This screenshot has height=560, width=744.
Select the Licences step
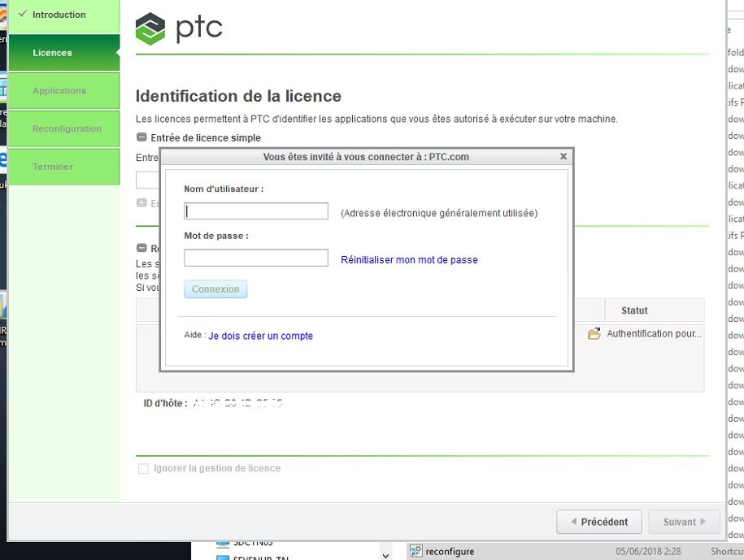[52, 52]
